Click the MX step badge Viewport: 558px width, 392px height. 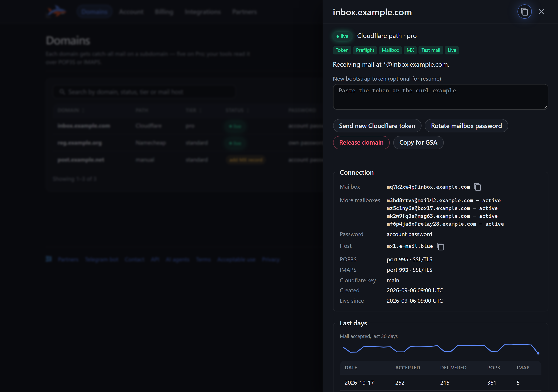pyautogui.click(x=410, y=50)
